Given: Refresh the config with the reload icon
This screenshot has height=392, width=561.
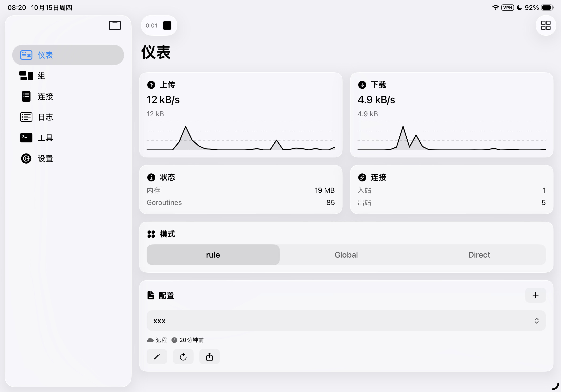Looking at the screenshot, I should point(183,357).
